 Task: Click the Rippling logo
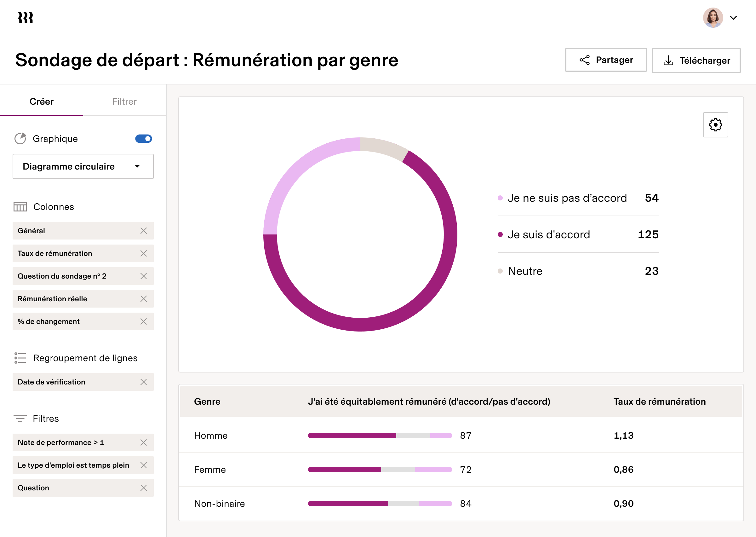(x=25, y=18)
